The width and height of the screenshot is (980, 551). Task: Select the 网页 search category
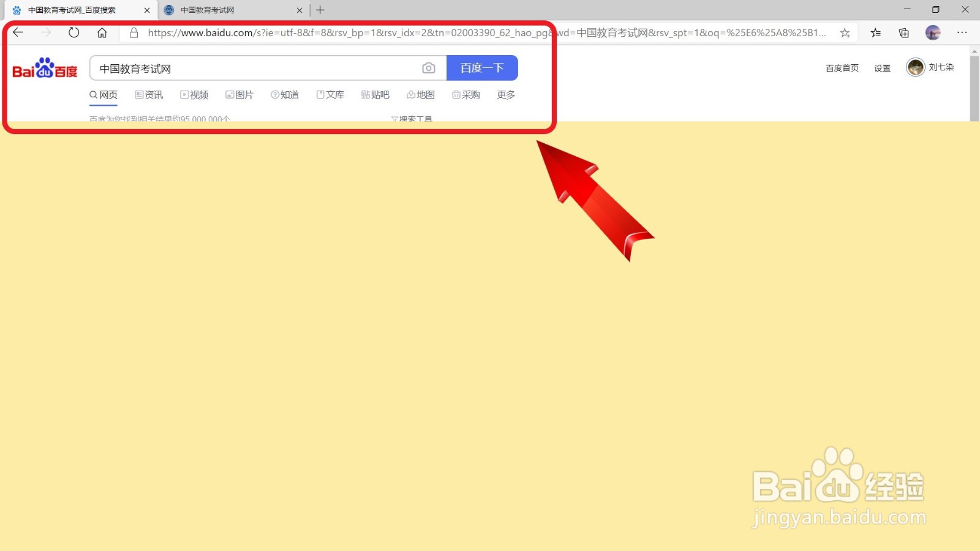(104, 95)
